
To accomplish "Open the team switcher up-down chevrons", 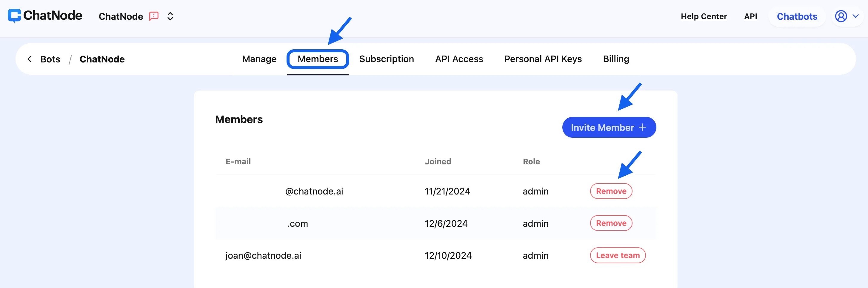I will pyautogui.click(x=170, y=16).
